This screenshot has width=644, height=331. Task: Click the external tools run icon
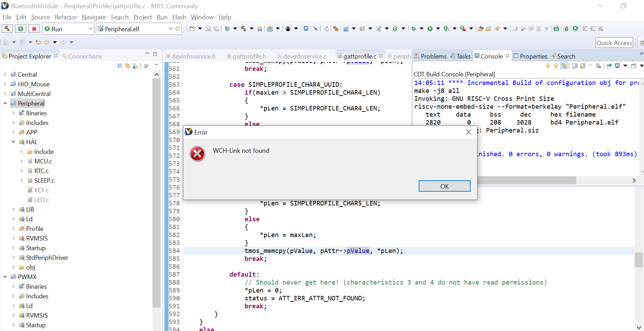pos(463,29)
